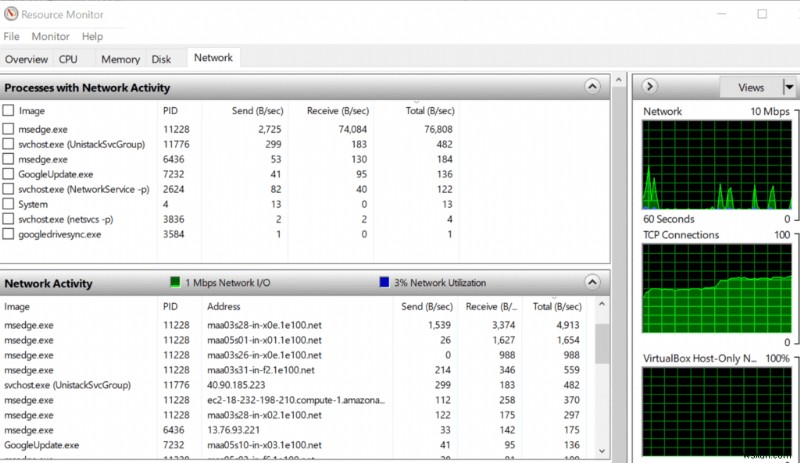Viewport: 800px width, 463px height.
Task: Open the File menu
Action: click(x=11, y=37)
